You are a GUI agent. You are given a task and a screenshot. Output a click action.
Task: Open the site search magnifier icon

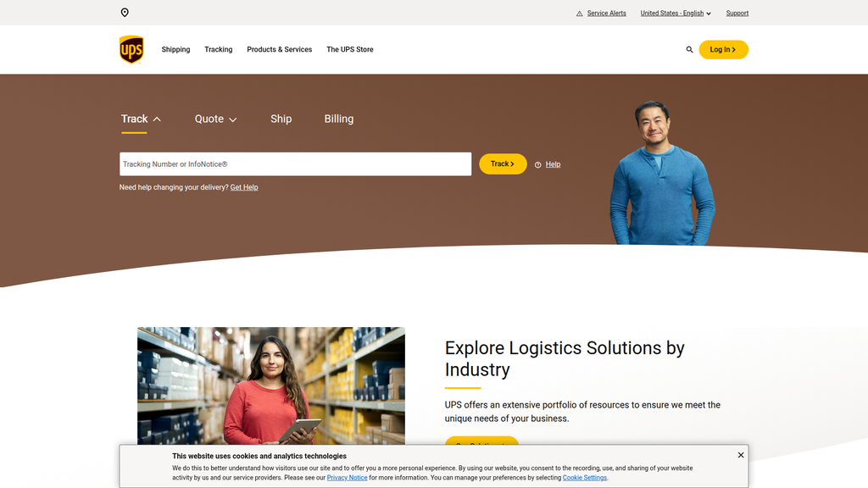pos(689,49)
